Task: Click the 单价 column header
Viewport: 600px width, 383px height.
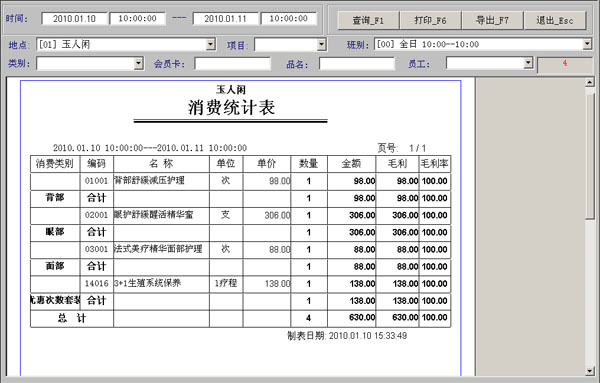Action: pyautogui.click(x=266, y=164)
